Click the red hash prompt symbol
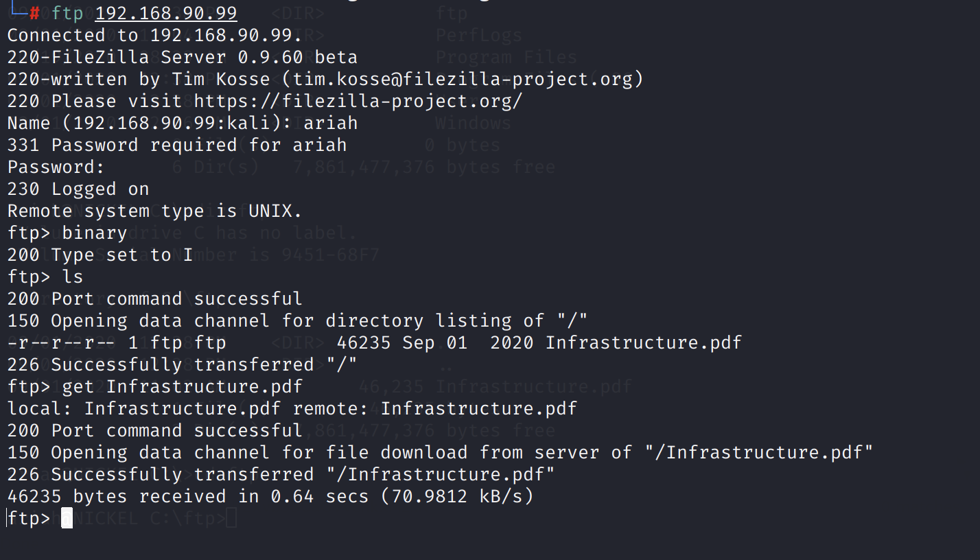Image resolution: width=980 pixels, height=560 pixels. pos(34,13)
